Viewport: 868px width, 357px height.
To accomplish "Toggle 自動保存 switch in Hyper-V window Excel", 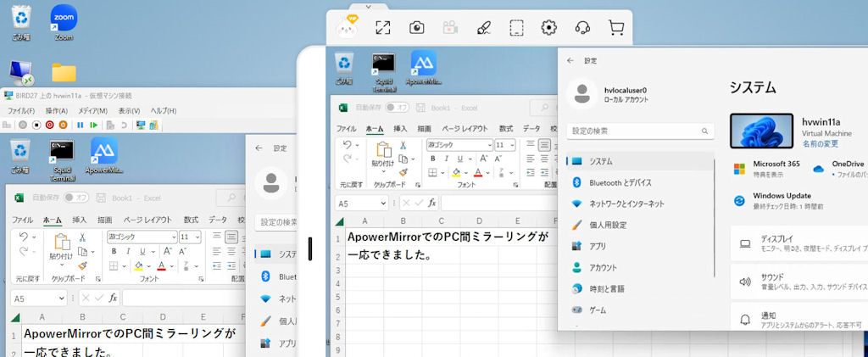I will coord(76,197).
